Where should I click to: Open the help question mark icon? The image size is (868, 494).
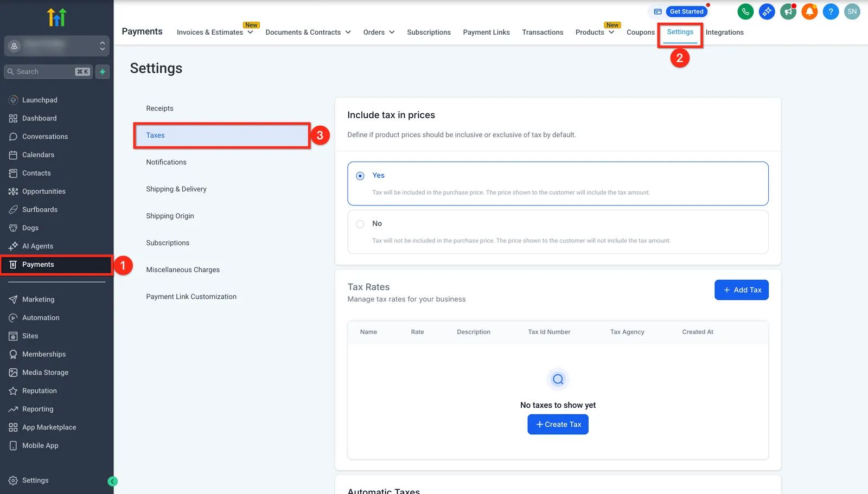pyautogui.click(x=831, y=11)
